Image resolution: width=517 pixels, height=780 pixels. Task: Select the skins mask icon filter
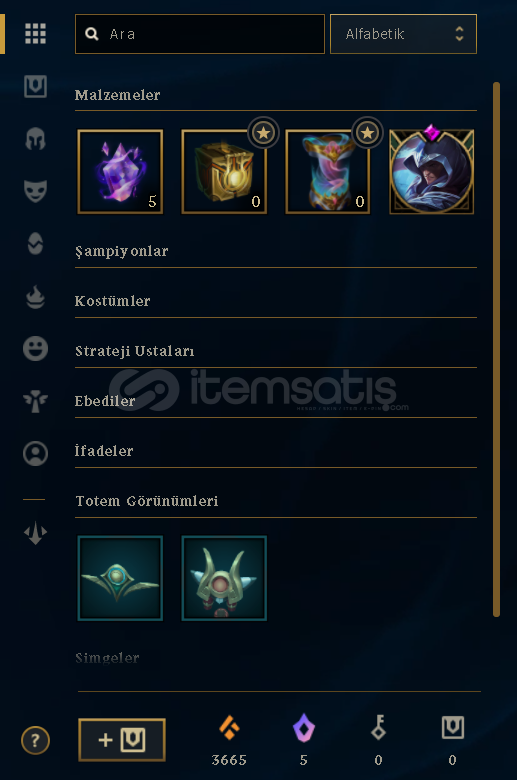(x=35, y=191)
